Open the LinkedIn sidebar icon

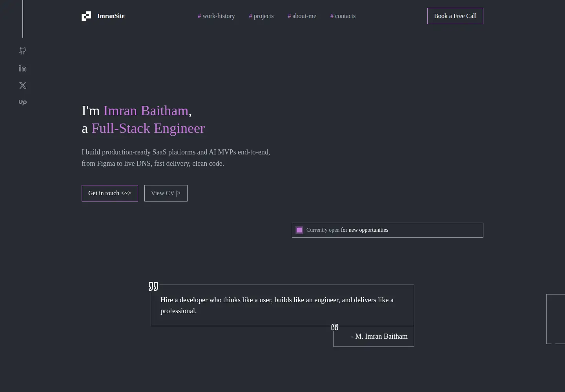pos(23,68)
